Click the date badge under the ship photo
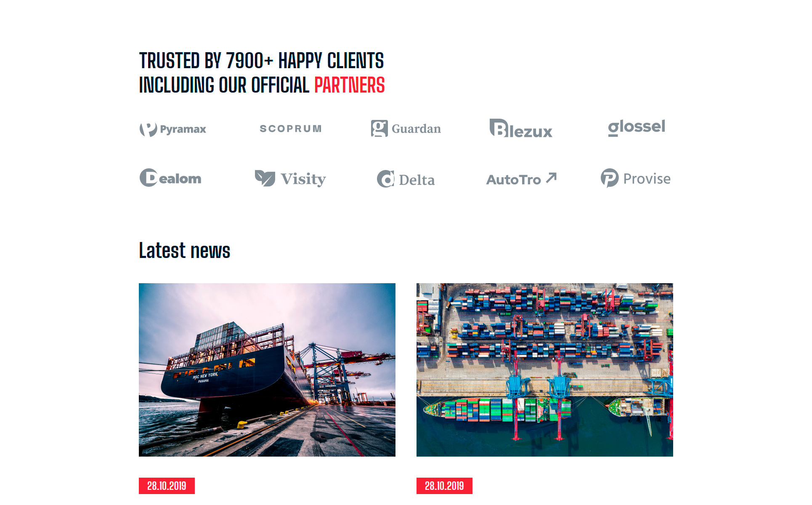 tap(167, 486)
